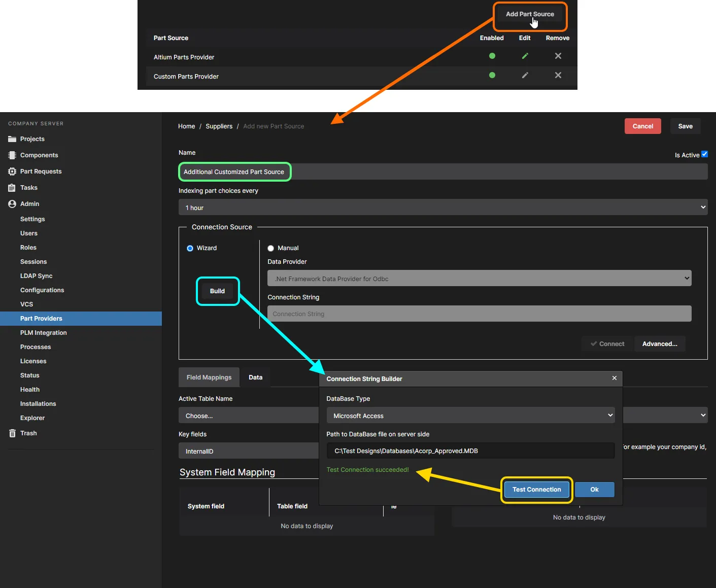
Task: Click the Table field column header
Action: pos(292,506)
